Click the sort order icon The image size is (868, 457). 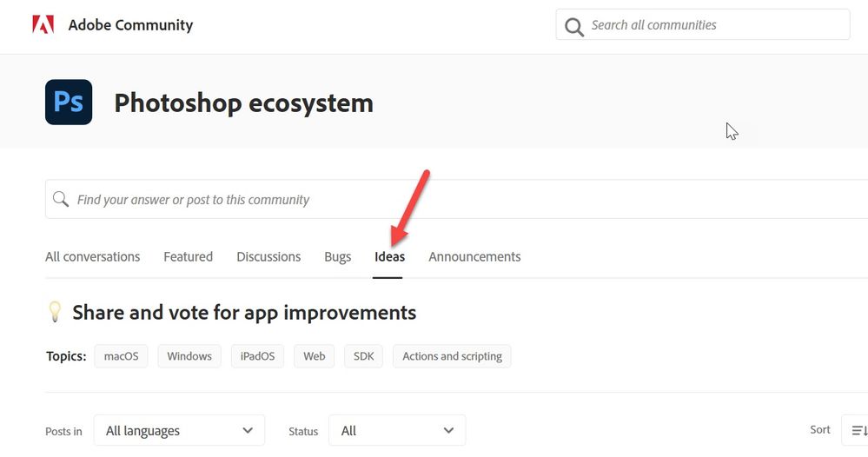[858, 430]
